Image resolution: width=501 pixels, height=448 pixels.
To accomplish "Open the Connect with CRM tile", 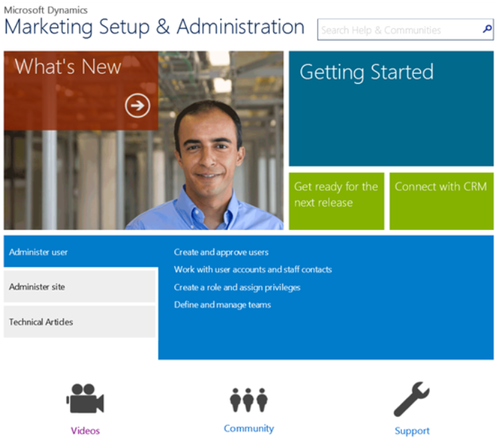I will pyautogui.click(x=441, y=201).
